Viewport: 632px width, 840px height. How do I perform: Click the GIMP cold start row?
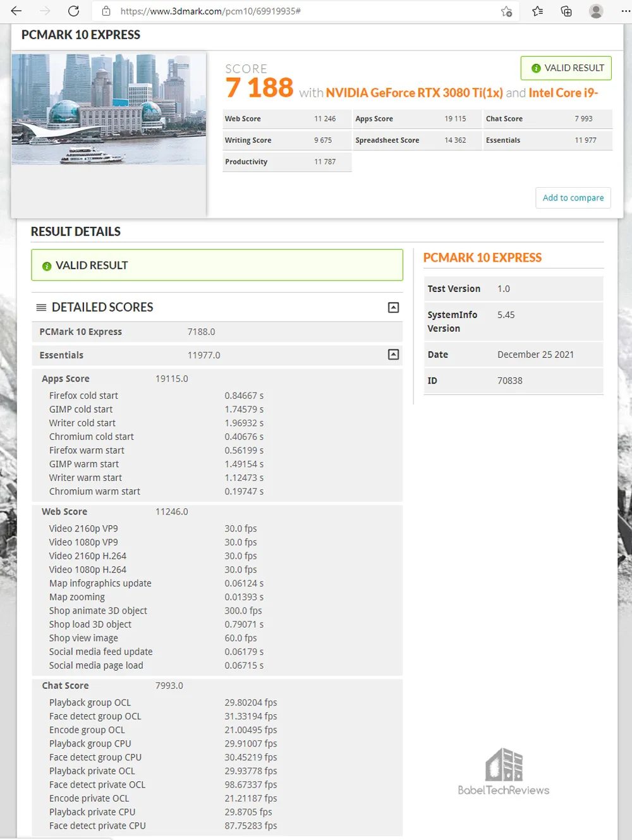(x=217, y=410)
